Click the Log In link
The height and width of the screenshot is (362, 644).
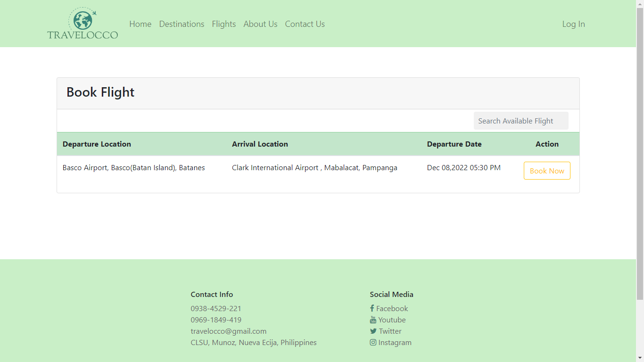point(573,24)
